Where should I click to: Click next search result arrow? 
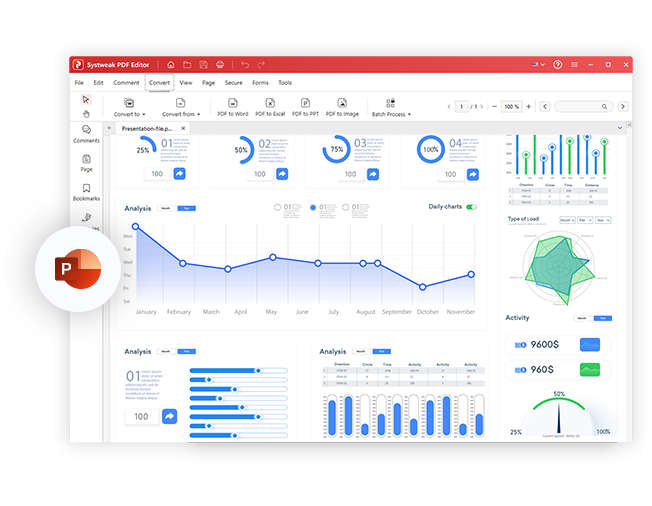[x=622, y=106]
